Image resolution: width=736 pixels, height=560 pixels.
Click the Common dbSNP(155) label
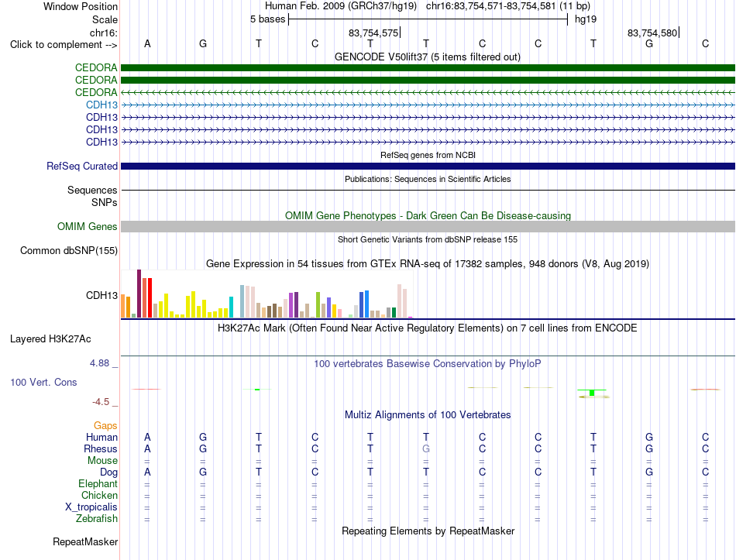coord(69,251)
